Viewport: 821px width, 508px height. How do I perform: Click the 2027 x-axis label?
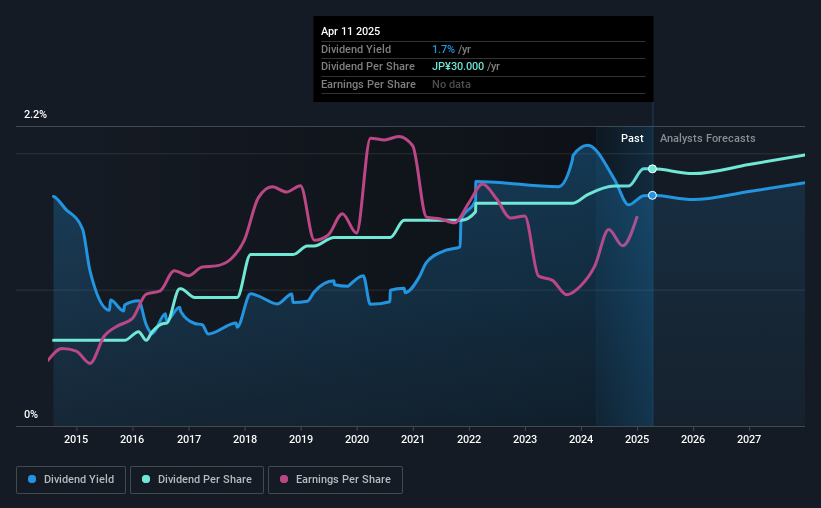coord(749,439)
